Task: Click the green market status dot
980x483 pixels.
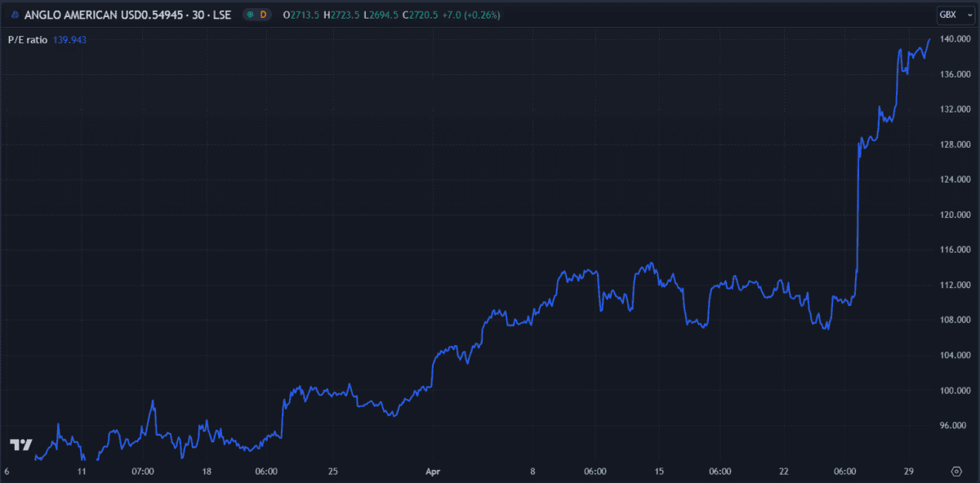Action: [249, 15]
